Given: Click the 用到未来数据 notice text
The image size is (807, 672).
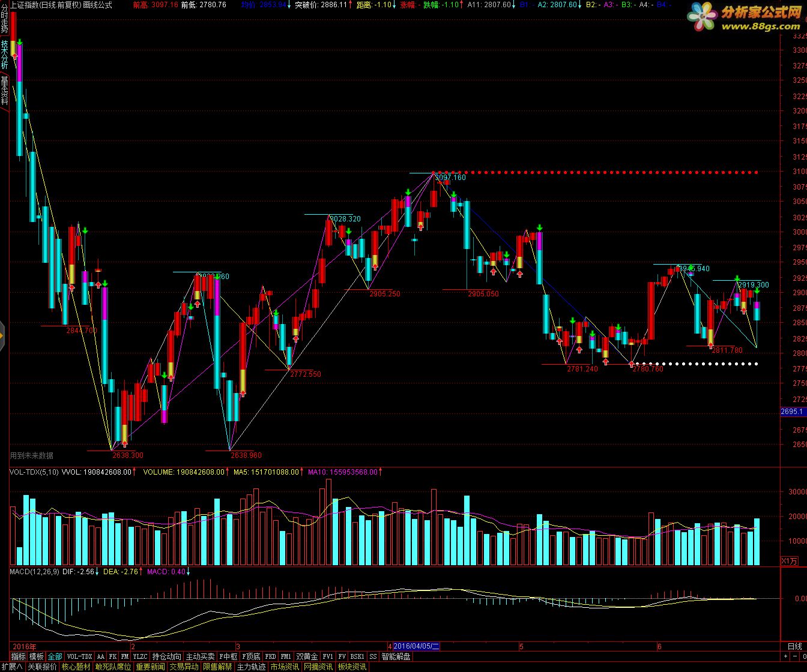Looking at the screenshot, I should 31,455.
